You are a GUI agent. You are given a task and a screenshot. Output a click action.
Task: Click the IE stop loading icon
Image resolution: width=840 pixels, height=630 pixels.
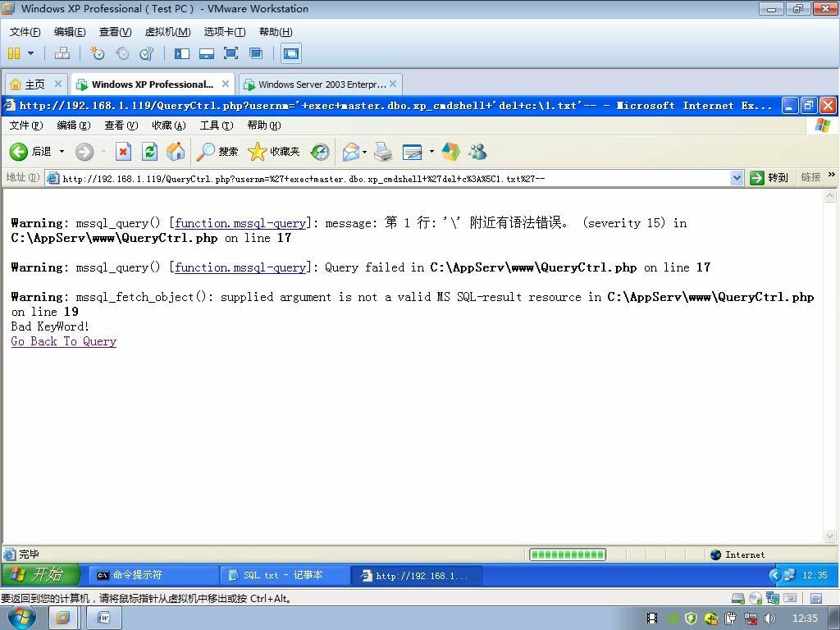[123, 152]
